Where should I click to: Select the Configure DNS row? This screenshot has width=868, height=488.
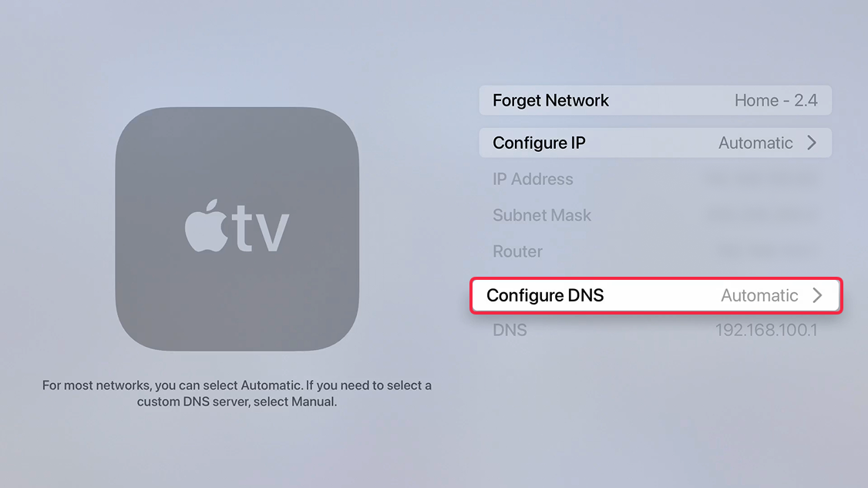[x=656, y=296]
